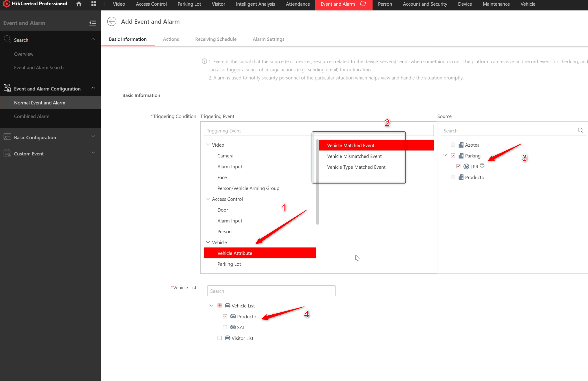The width and height of the screenshot is (588, 381).
Task: Click the car icon next to Vehicle List
Action: [x=228, y=305]
